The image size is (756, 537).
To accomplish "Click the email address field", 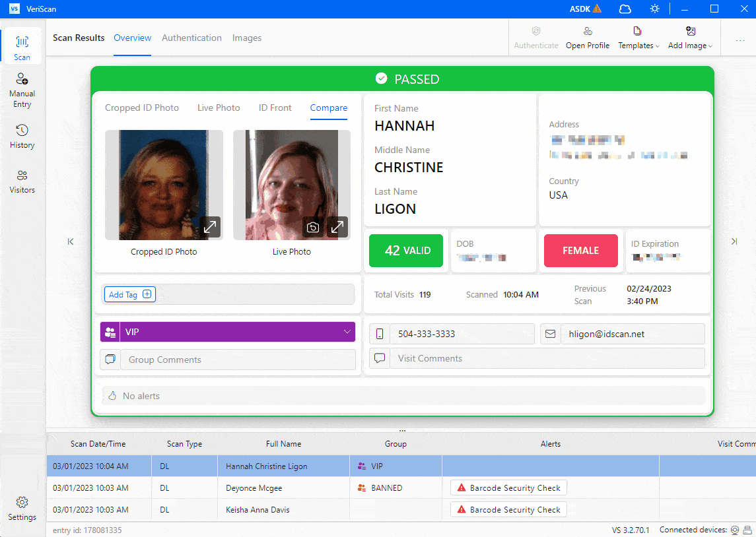I will point(633,334).
